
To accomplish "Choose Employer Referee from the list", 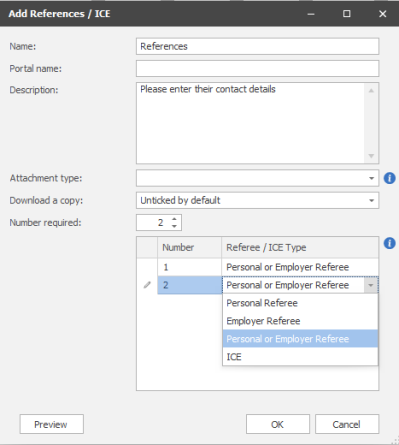I will click(300, 321).
